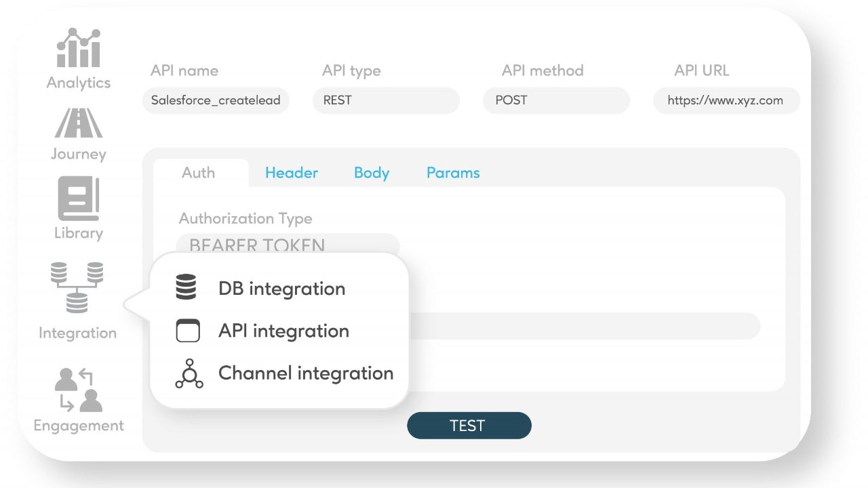Switch to the Auth tab
This screenshot has width=868, height=488.
[x=198, y=173]
